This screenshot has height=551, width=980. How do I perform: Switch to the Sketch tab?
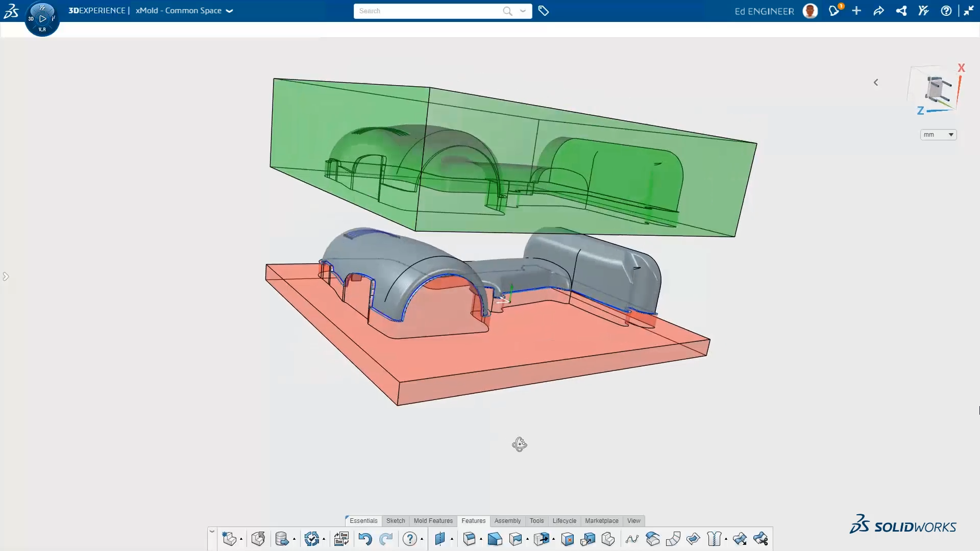tap(395, 521)
